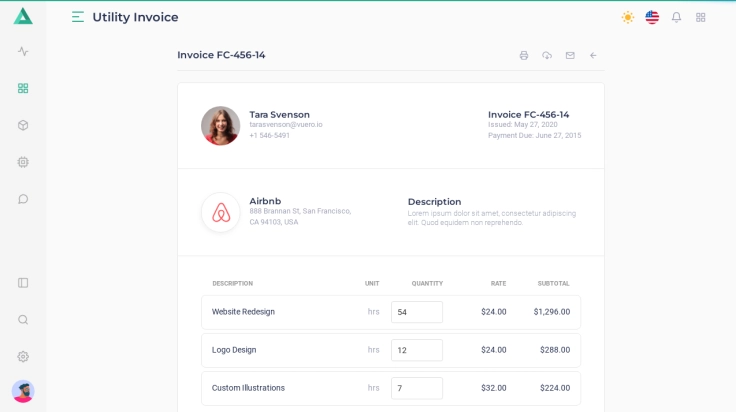Click the green logo at top left
This screenshot has height=412, width=736.
pyautogui.click(x=23, y=16)
